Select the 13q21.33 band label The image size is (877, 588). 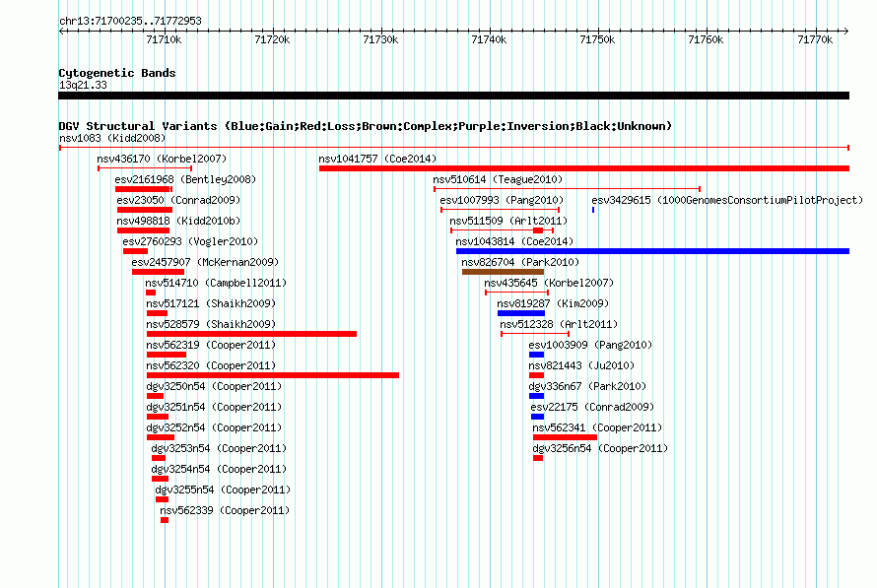coord(83,85)
